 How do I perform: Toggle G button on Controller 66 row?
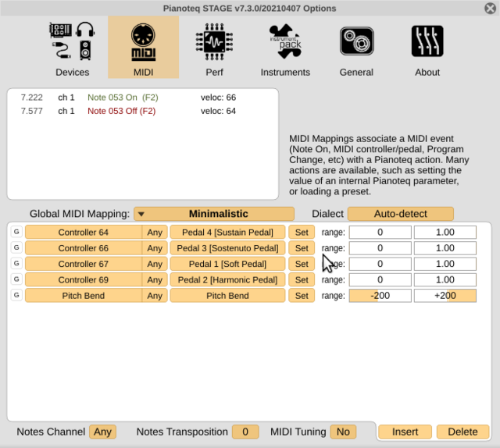point(16,247)
